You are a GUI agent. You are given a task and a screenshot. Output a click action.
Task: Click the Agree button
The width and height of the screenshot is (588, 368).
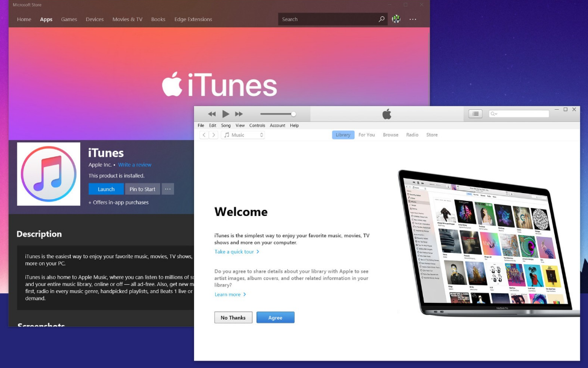[x=275, y=317]
